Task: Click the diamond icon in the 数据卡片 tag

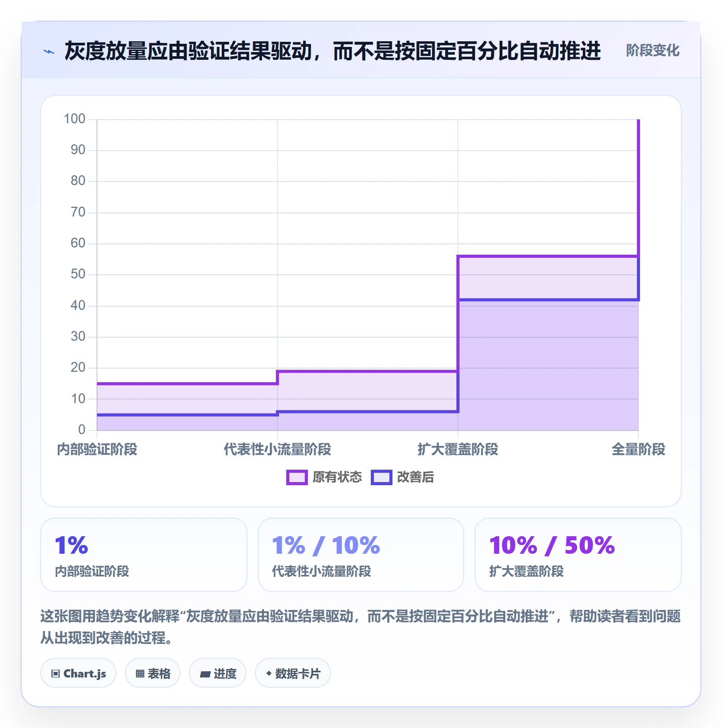Action: click(269, 673)
